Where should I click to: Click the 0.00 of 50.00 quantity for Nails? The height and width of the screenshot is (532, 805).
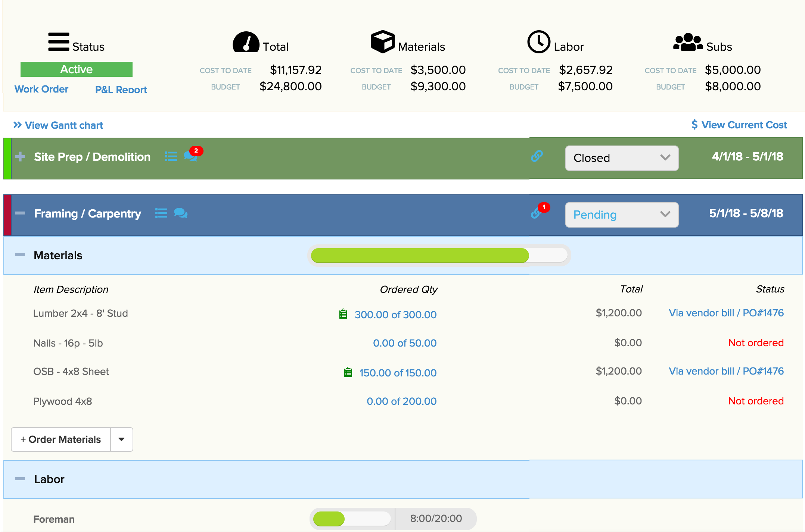pyautogui.click(x=404, y=343)
